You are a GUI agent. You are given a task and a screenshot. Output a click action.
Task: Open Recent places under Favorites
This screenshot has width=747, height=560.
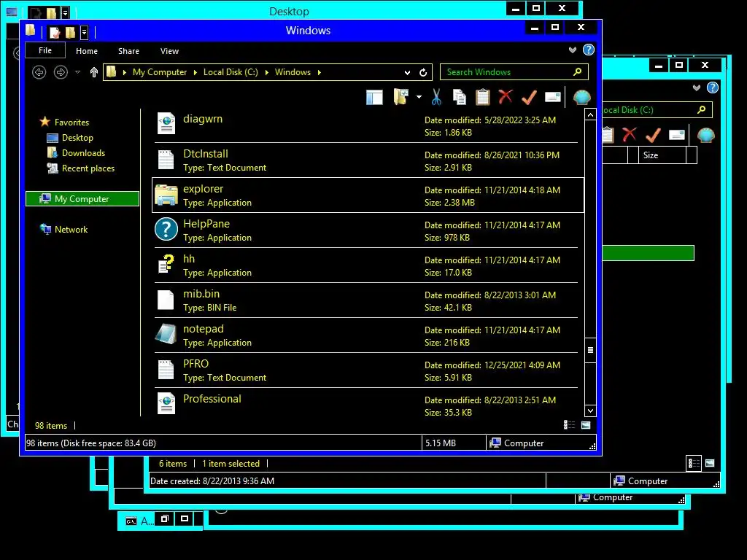[x=88, y=168]
